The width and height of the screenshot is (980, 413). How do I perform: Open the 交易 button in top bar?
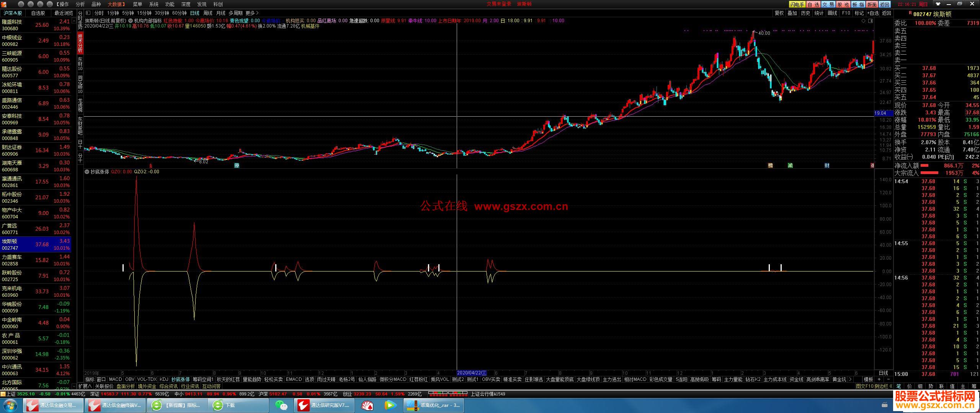[x=828, y=4]
